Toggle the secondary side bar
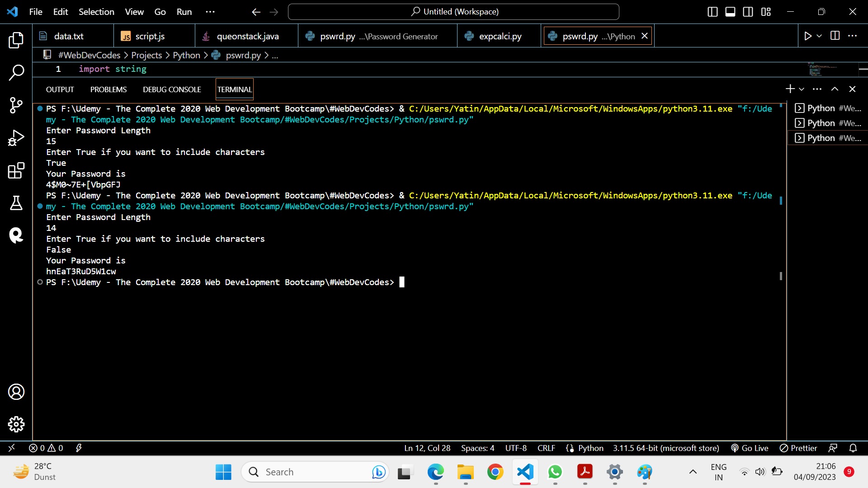Viewport: 868px width, 488px height. pyautogui.click(x=748, y=12)
